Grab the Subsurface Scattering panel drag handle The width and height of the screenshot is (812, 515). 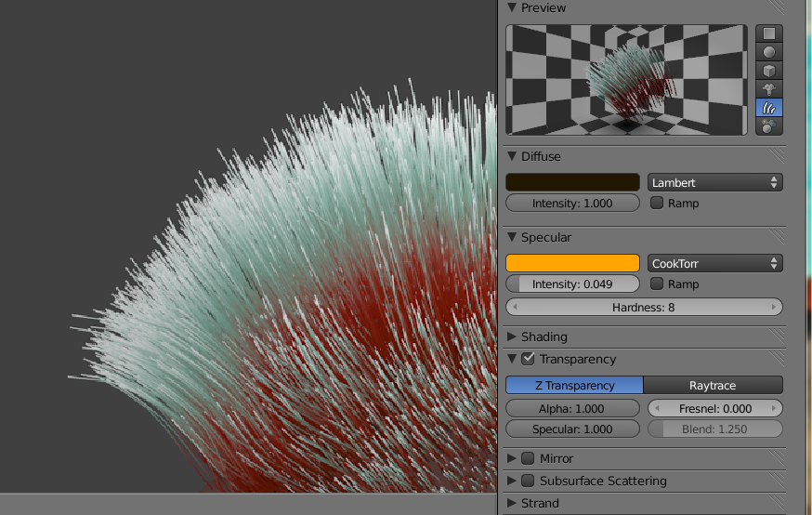777,480
